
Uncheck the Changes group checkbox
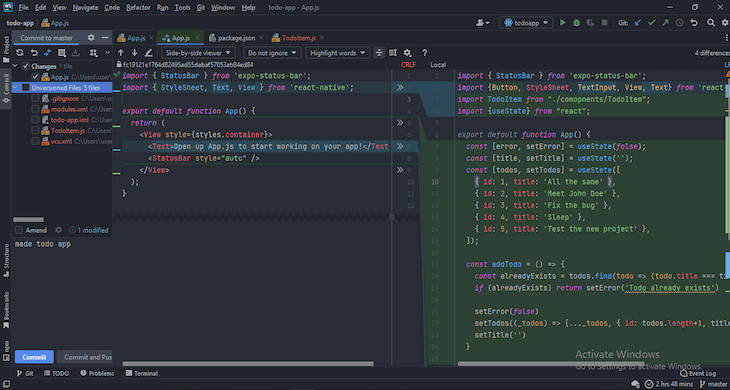click(x=26, y=66)
